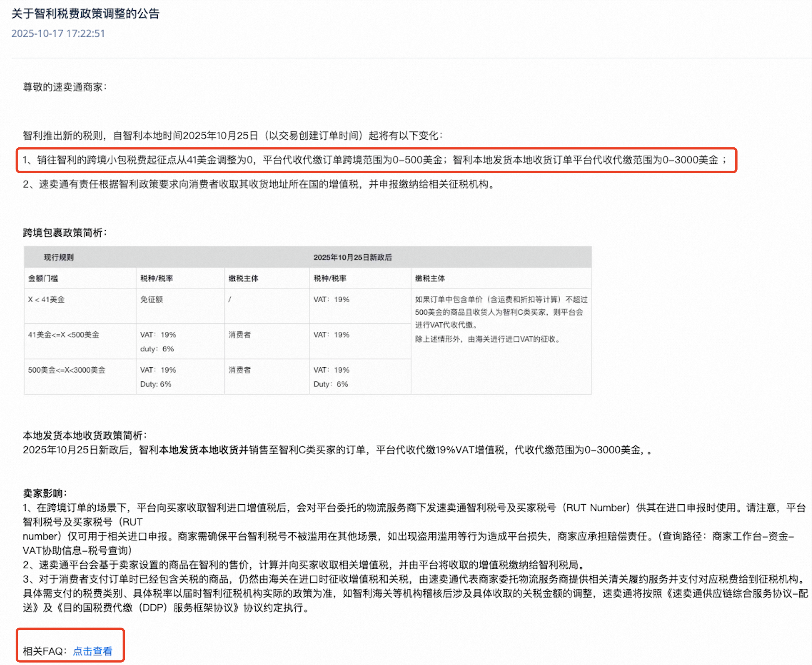Open the FAQ via 点击查看 link
This screenshot has width=812, height=665.
93,650
